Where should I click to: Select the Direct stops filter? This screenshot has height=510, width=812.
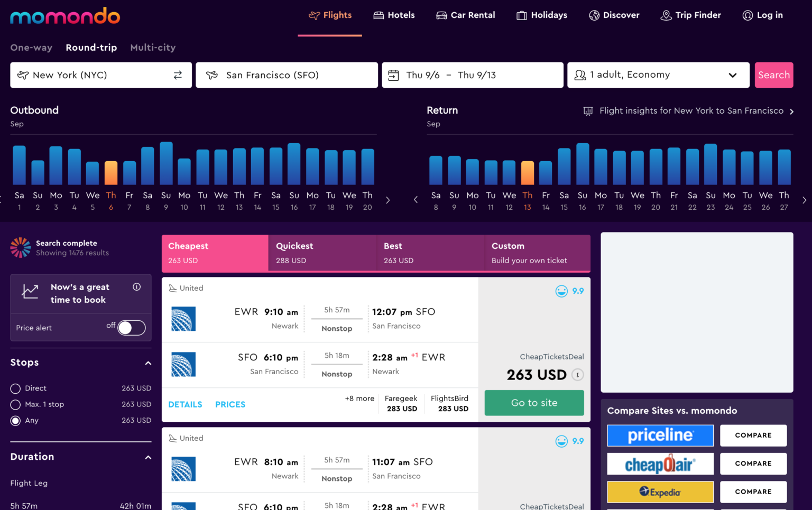click(15, 388)
